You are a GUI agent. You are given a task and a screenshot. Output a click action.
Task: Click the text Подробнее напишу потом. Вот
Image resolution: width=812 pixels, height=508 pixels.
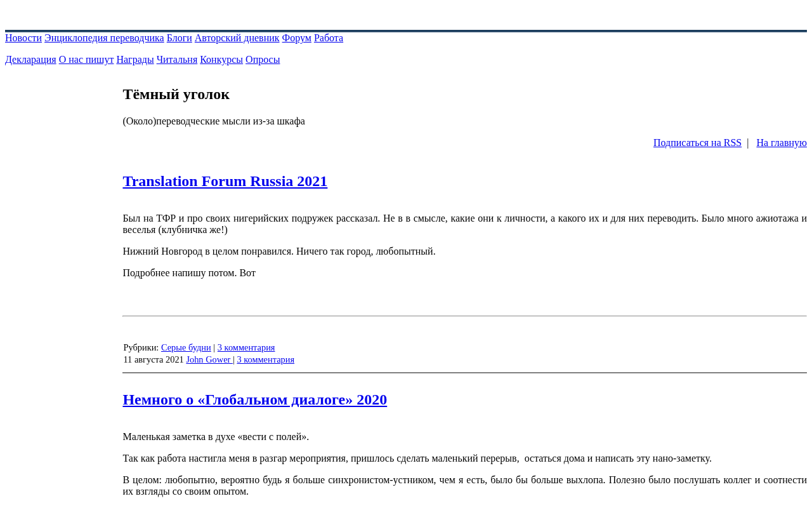pos(189,273)
